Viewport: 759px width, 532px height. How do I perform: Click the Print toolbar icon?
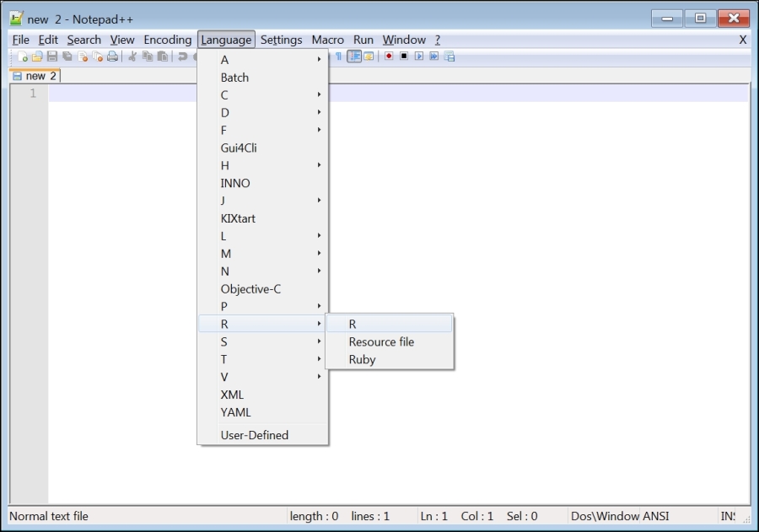coord(112,56)
